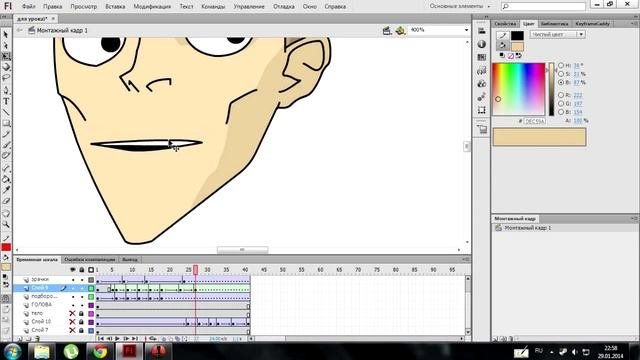Unlock the 'тело' layer padlock
This screenshot has height=360, width=640.
[81, 313]
